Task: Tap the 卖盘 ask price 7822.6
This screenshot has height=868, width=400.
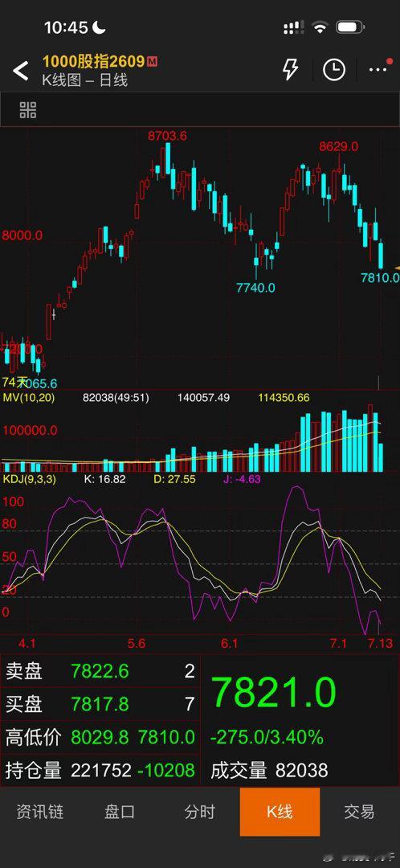Action: tap(100, 671)
